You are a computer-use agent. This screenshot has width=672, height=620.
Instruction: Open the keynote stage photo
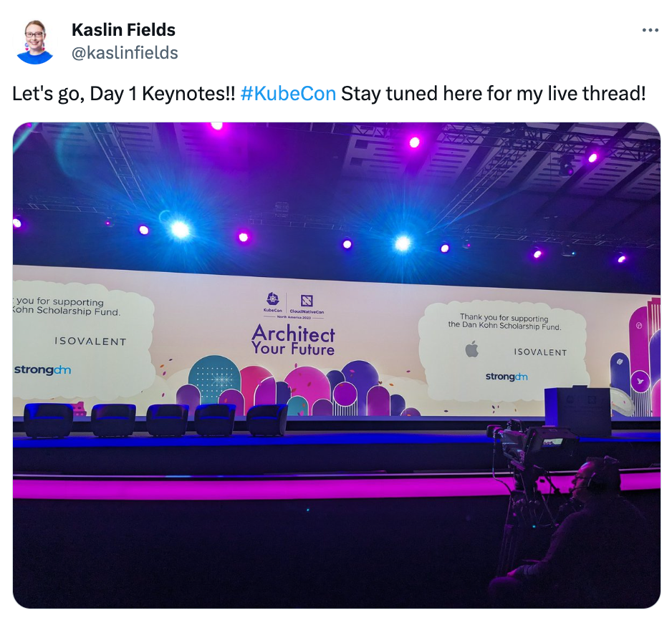(x=337, y=365)
